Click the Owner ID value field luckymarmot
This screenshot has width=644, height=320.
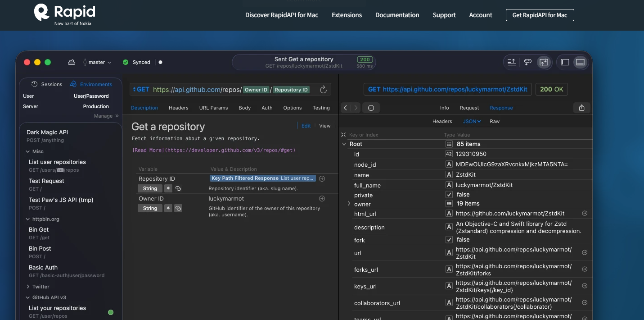(226, 198)
